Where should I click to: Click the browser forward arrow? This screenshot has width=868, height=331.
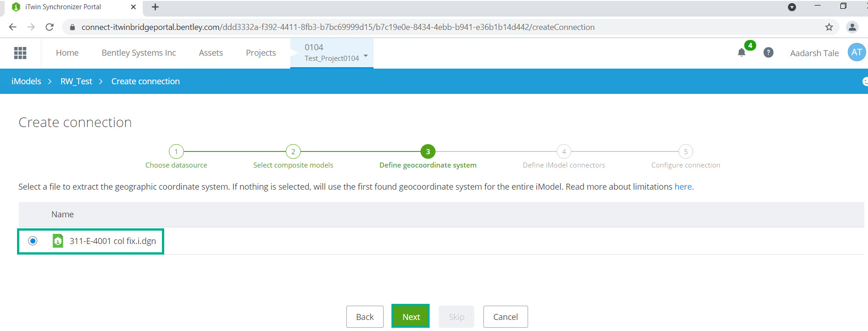click(x=31, y=27)
